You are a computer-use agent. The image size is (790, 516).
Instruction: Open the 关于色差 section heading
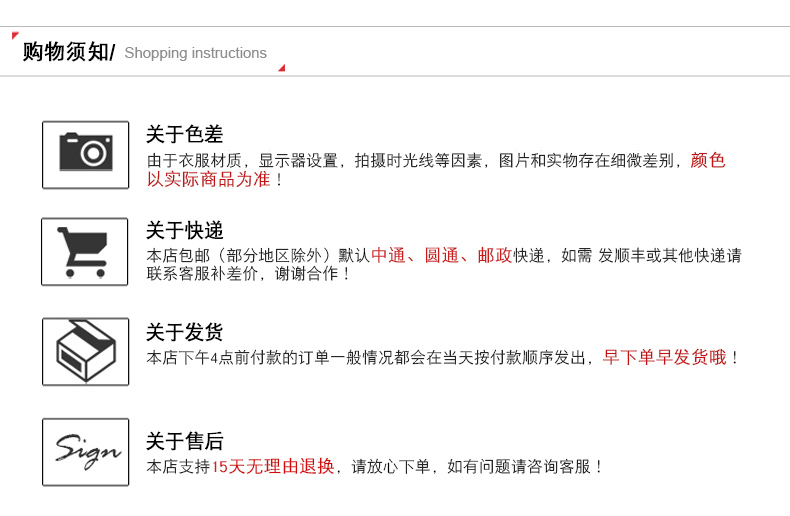pos(184,134)
